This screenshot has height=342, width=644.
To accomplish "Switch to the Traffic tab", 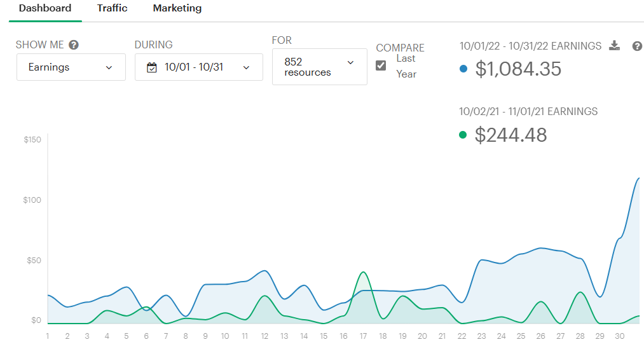I will [112, 9].
